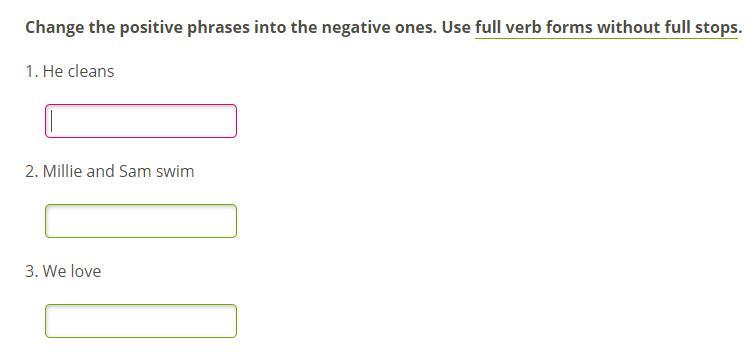Click the word "phrases" in the instructions

click(219, 28)
